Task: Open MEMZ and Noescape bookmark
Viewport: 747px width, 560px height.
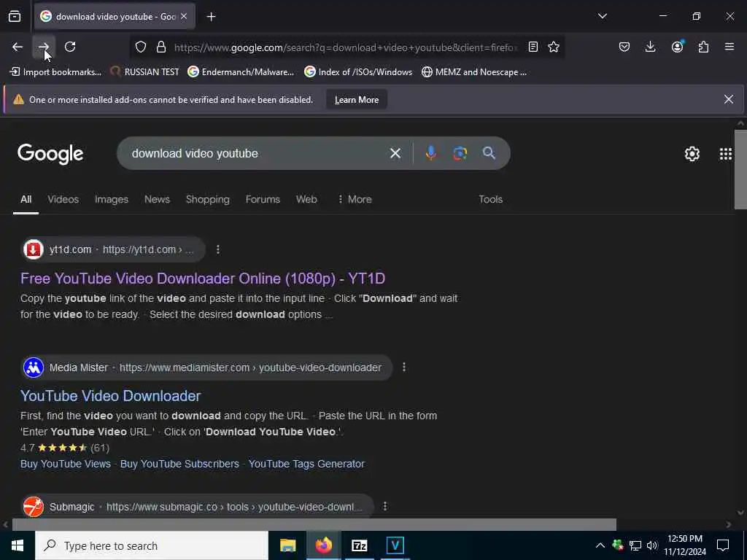Action: click(474, 72)
